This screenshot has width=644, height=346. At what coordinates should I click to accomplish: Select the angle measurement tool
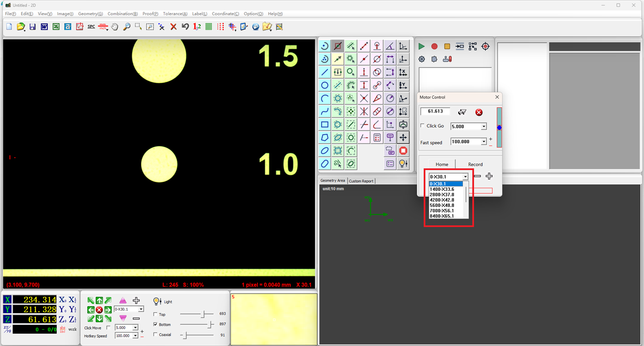point(390,46)
